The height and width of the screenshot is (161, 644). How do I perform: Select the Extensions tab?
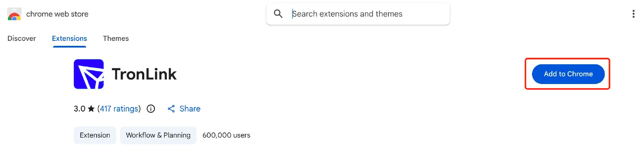click(x=69, y=38)
